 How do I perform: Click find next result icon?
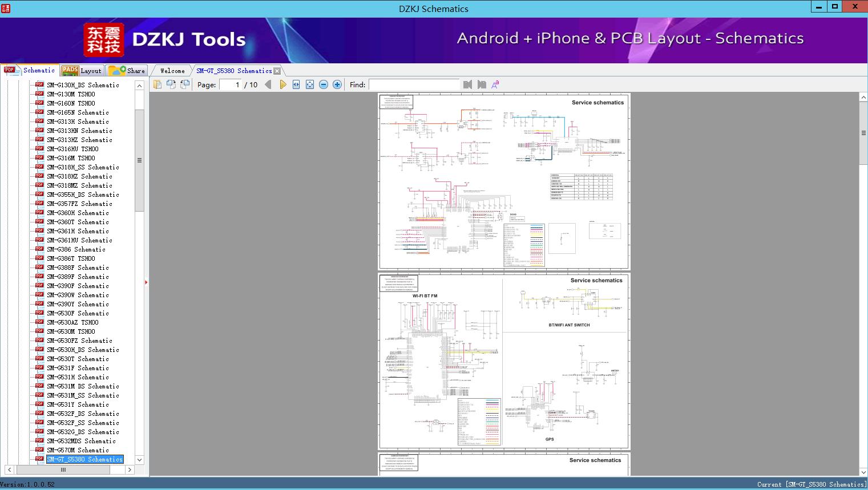(x=482, y=84)
